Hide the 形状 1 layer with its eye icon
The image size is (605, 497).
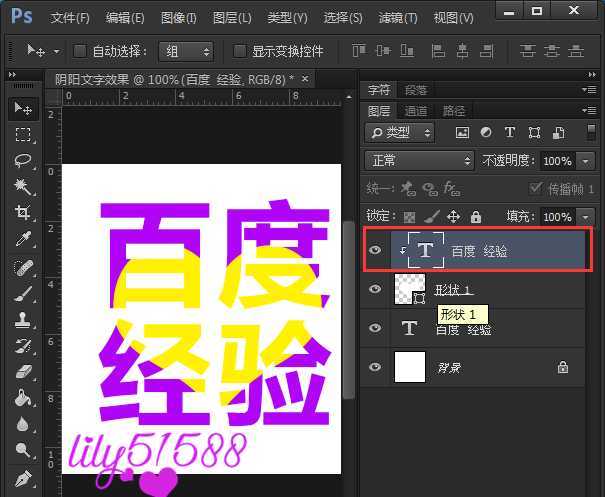click(375, 289)
